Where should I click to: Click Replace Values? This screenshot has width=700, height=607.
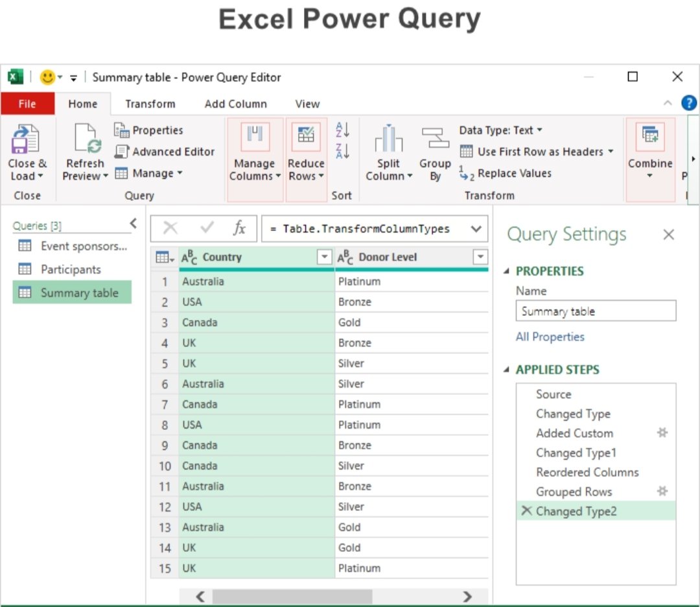click(x=506, y=173)
